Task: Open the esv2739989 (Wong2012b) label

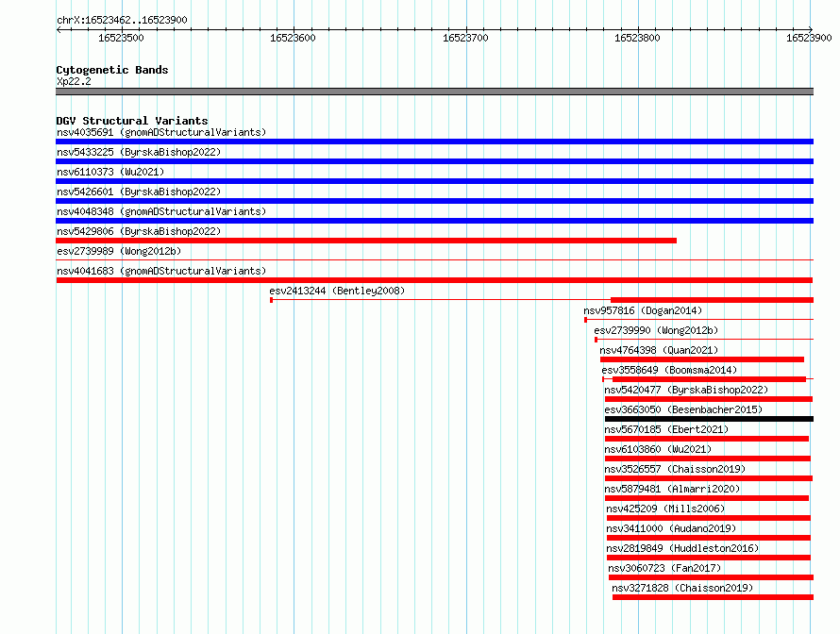Action: pos(119,251)
